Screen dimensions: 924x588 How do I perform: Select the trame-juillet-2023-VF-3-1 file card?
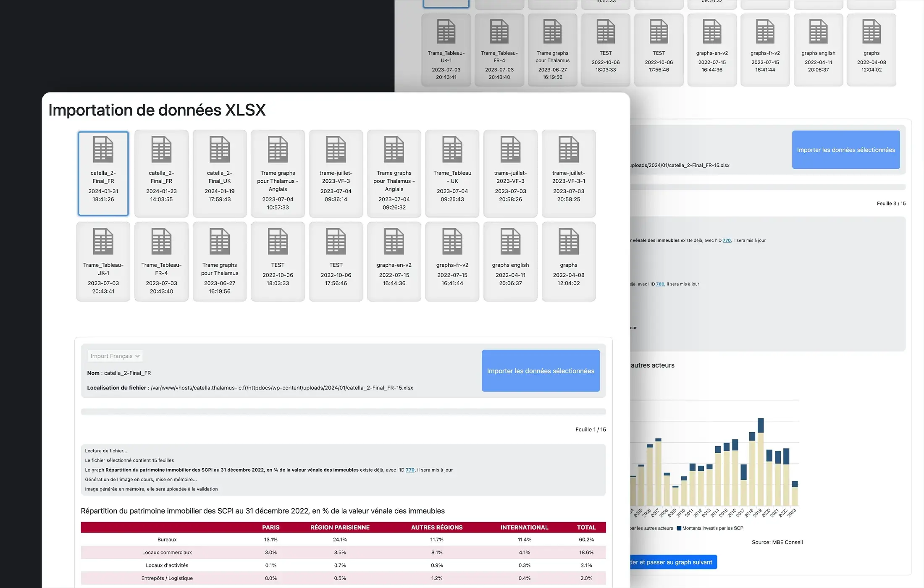tap(569, 173)
